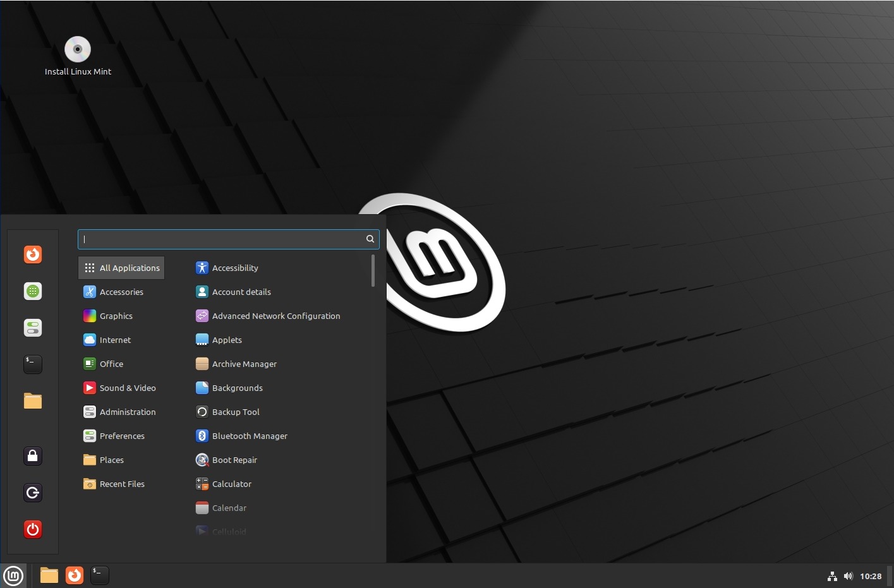This screenshot has width=894, height=588.
Task: Click the Linux Mint menu button
Action: 13,575
